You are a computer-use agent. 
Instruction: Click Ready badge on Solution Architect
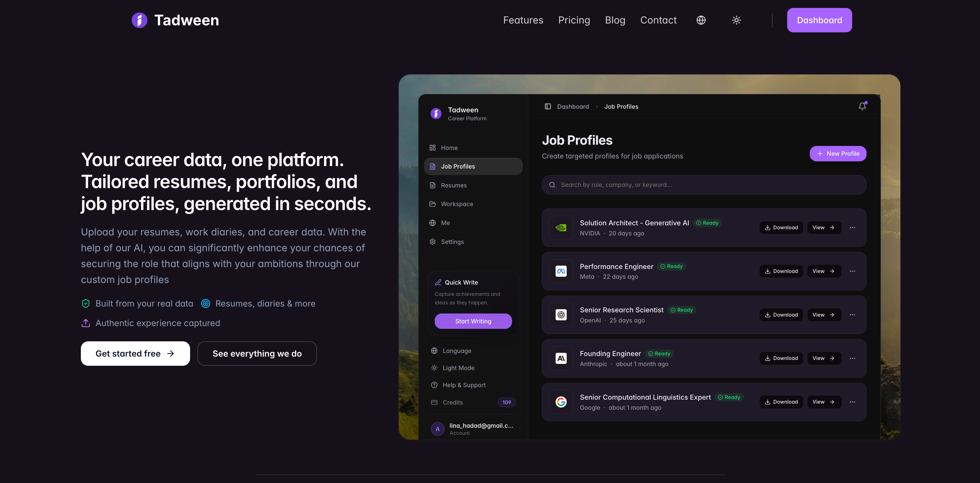707,223
